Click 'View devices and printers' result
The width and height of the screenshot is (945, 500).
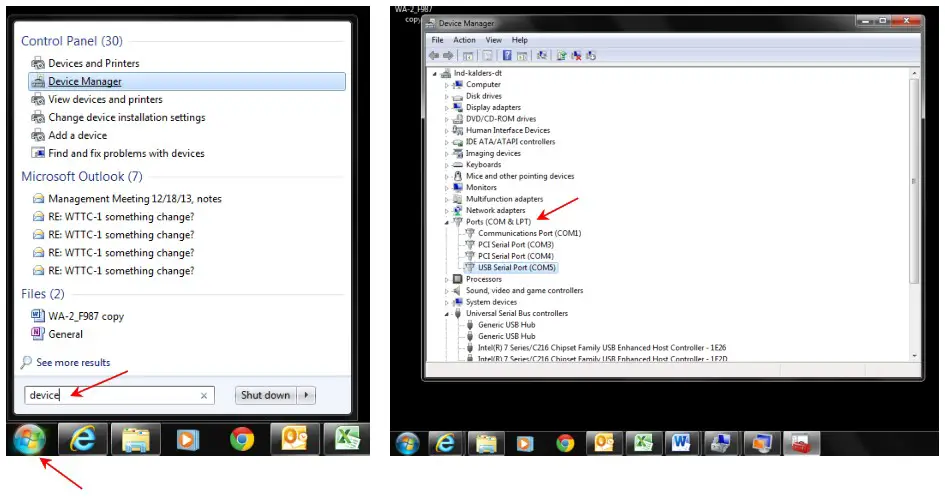pyautogui.click(x=105, y=99)
